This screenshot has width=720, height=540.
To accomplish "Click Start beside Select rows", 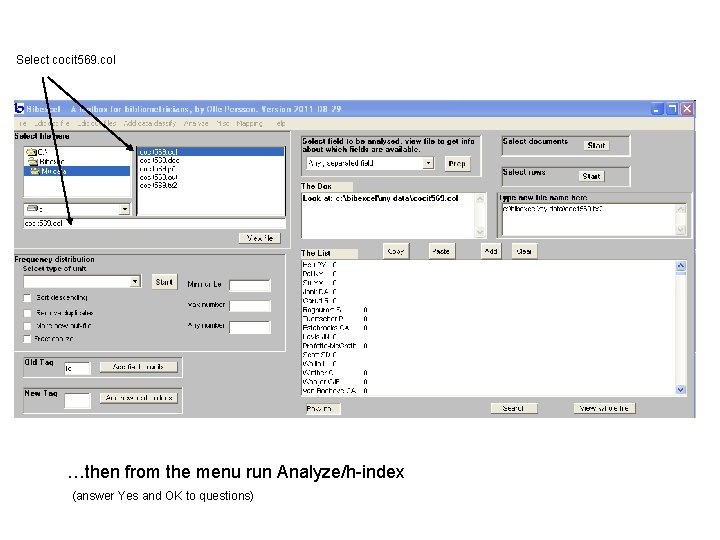I will click(591, 176).
